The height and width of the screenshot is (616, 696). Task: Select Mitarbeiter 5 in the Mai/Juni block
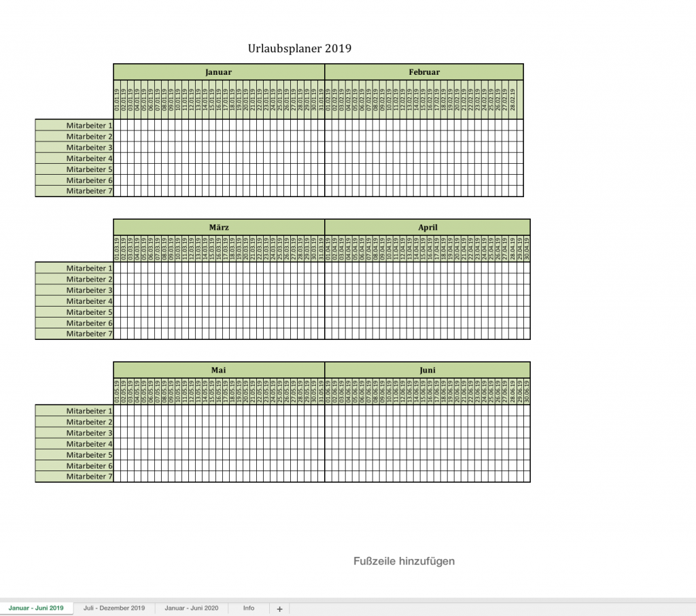pyautogui.click(x=74, y=455)
